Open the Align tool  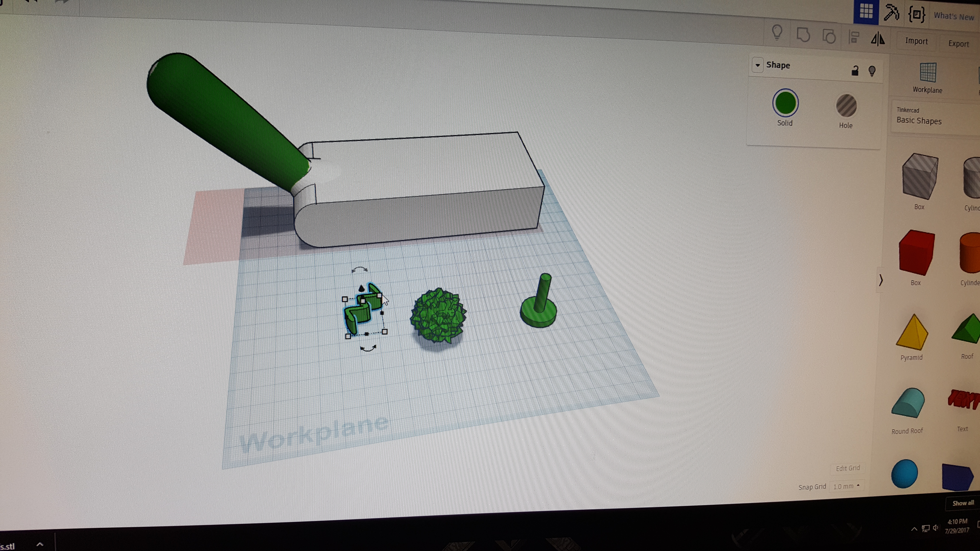854,37
